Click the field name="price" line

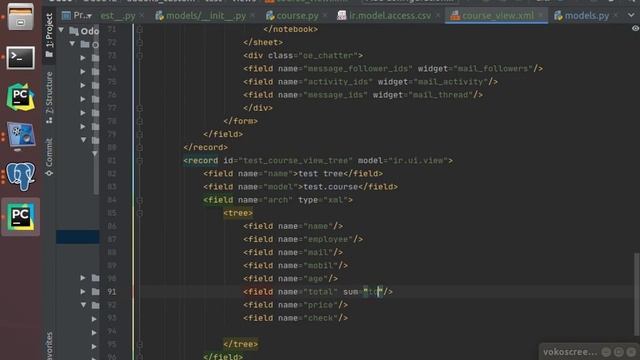click(296, 305)
